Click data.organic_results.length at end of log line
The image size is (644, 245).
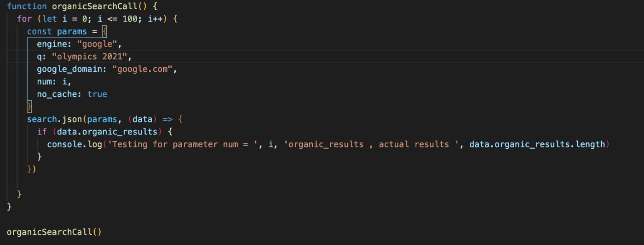coord(537,144)
